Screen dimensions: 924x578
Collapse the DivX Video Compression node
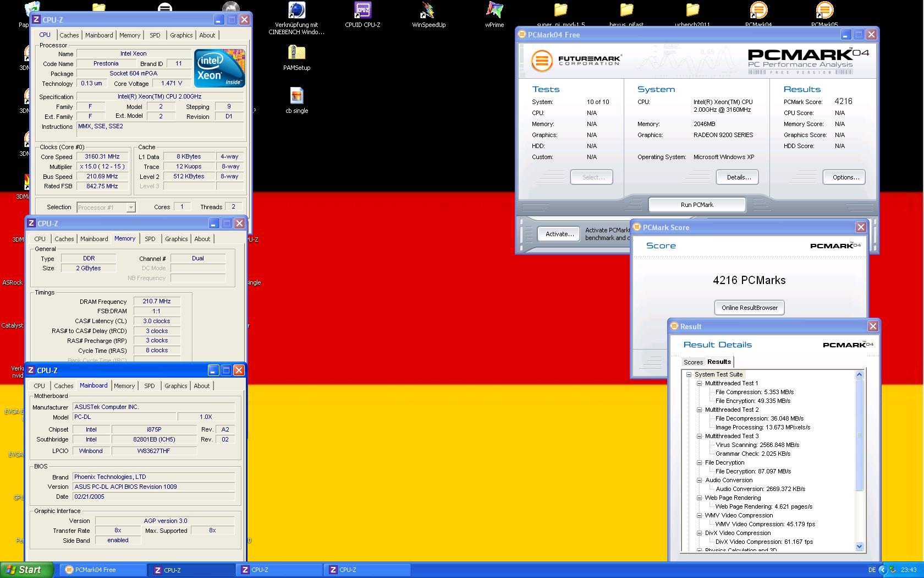coord(699,533)
